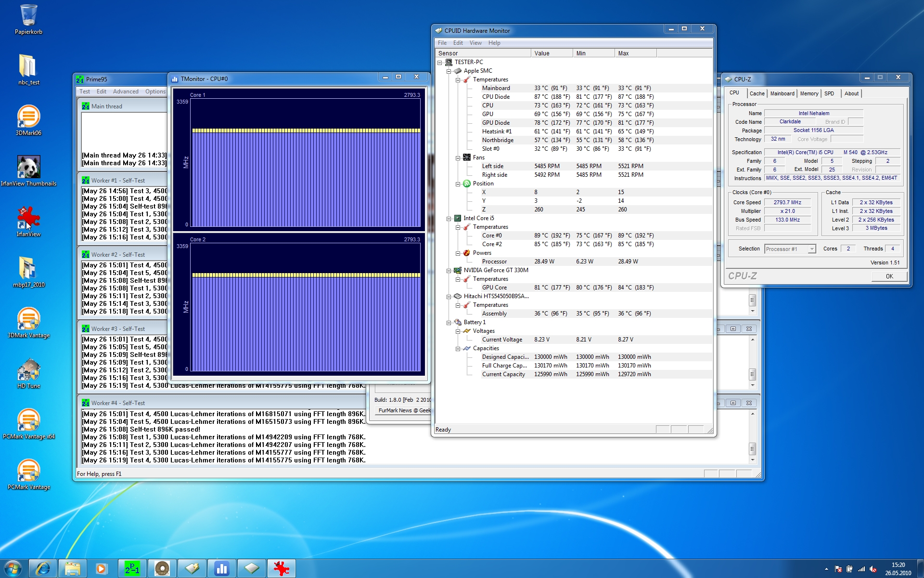The height and width of the screenshot is (578, 924).
Task: Click the OK button in CPU-Z
Action: click(889, 276)
